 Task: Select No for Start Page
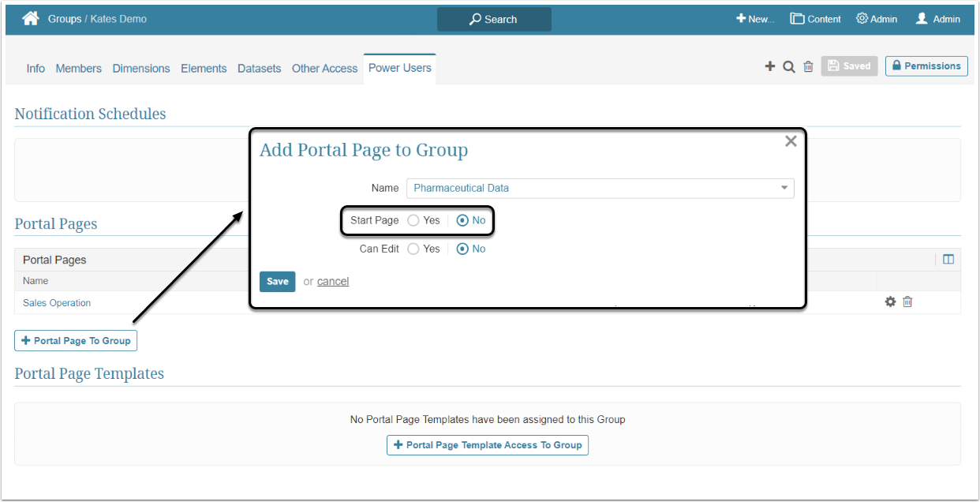462,220
